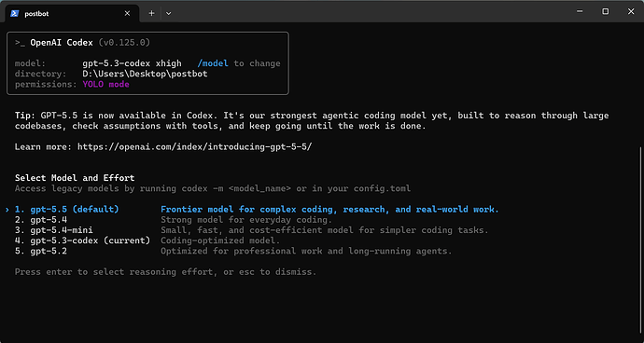Choose 4. gpt-5.3-codex (current) option

click(x=82, y=240)
